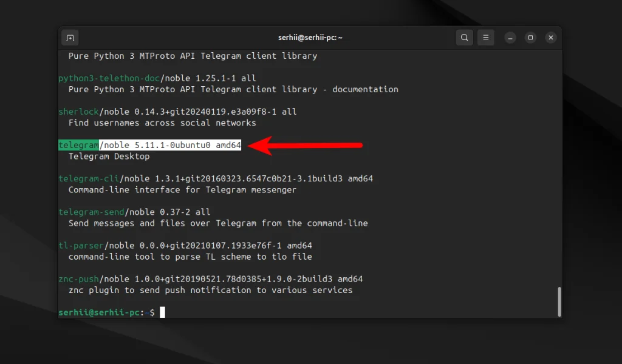Screen dimensions: 622x364
Task: Click the telegram-cli package name
Action: [89, 178]
